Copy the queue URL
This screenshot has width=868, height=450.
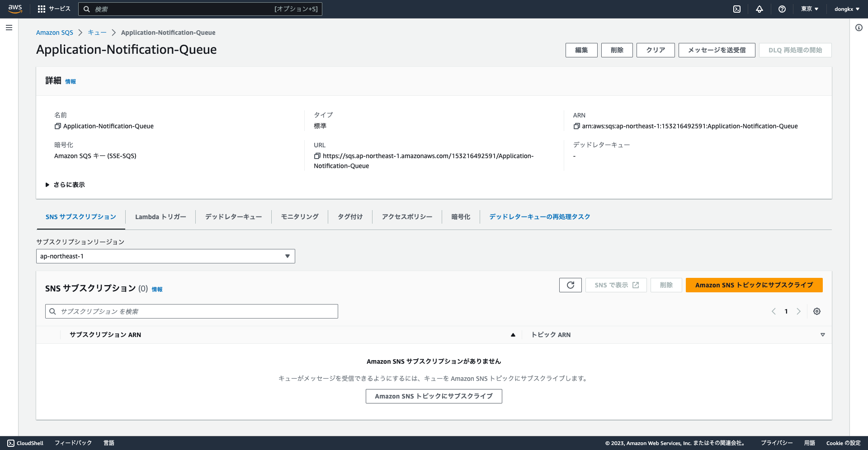317,156
